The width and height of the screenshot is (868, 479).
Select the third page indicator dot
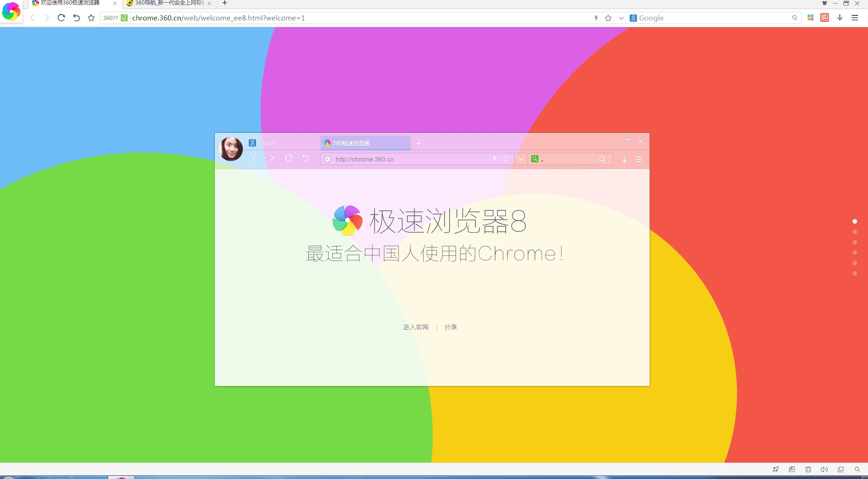coord(855,242)
